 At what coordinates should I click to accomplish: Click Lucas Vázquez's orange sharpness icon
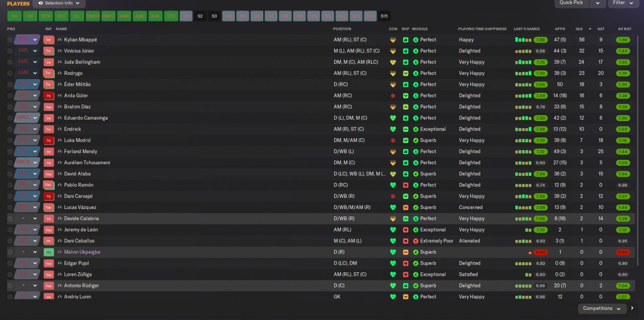click(x=406, y=207)
